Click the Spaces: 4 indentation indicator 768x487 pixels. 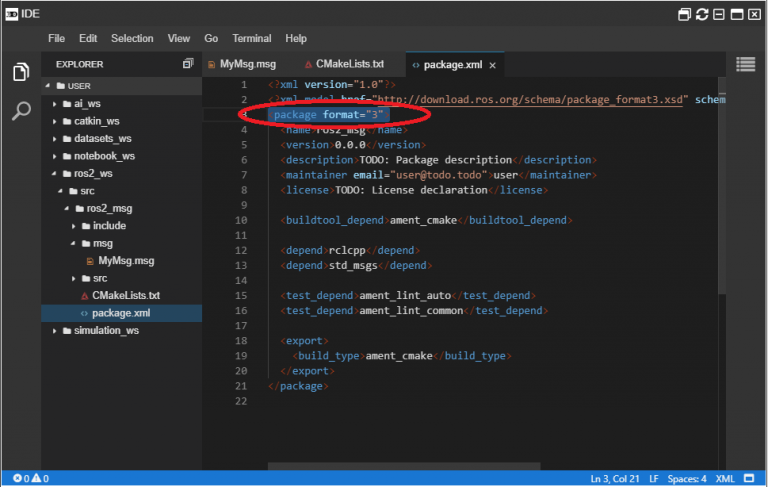point(687,479)
